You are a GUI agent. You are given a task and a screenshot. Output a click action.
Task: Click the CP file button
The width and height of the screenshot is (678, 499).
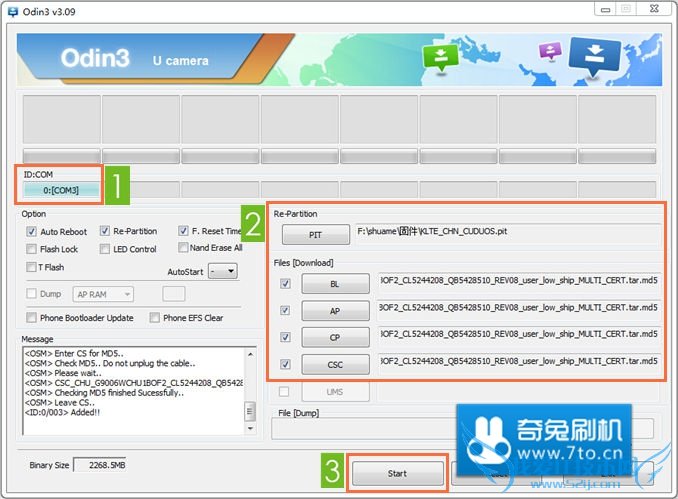(x=336, y=337)
